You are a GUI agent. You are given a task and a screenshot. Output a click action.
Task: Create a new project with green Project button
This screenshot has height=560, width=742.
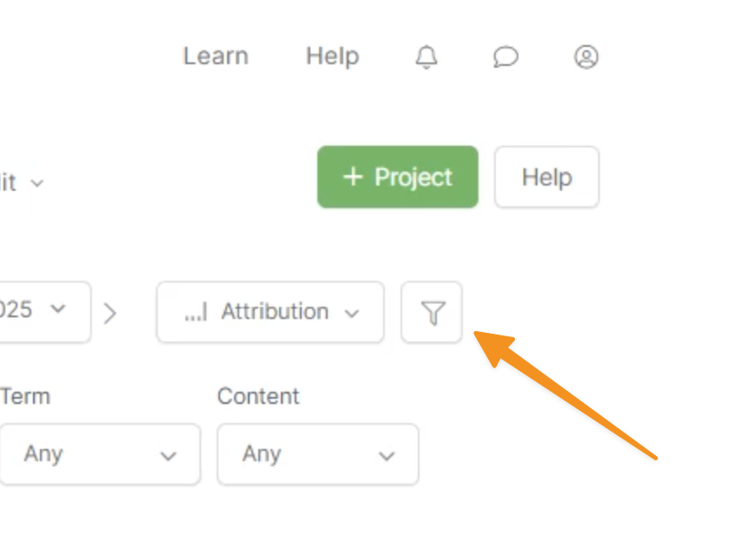pyautogui.click(x=398, y=177)
